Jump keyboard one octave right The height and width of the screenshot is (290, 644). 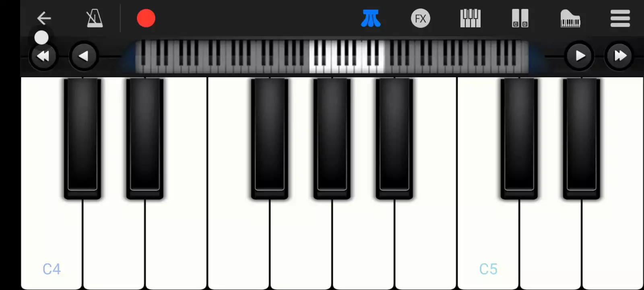coord(619,56)
